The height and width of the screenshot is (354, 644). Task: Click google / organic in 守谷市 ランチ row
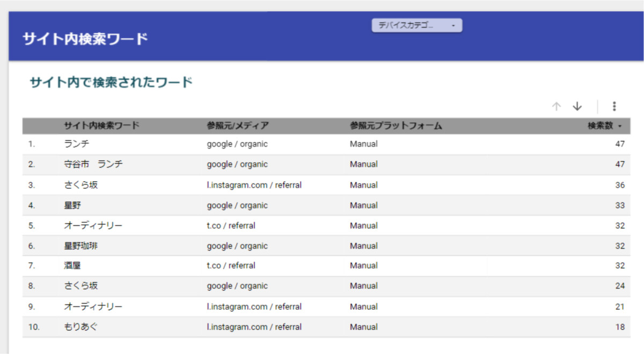click(237, 164)
